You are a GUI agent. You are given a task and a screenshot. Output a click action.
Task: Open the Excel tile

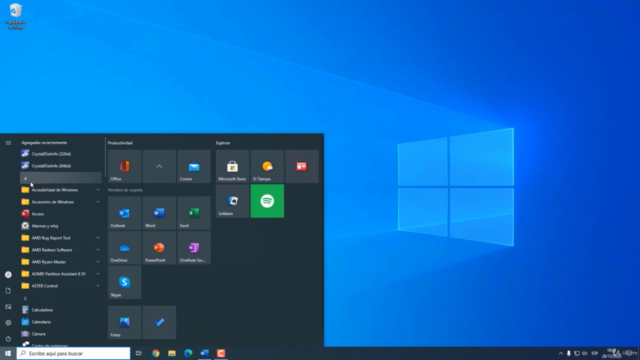coord(194,213)
